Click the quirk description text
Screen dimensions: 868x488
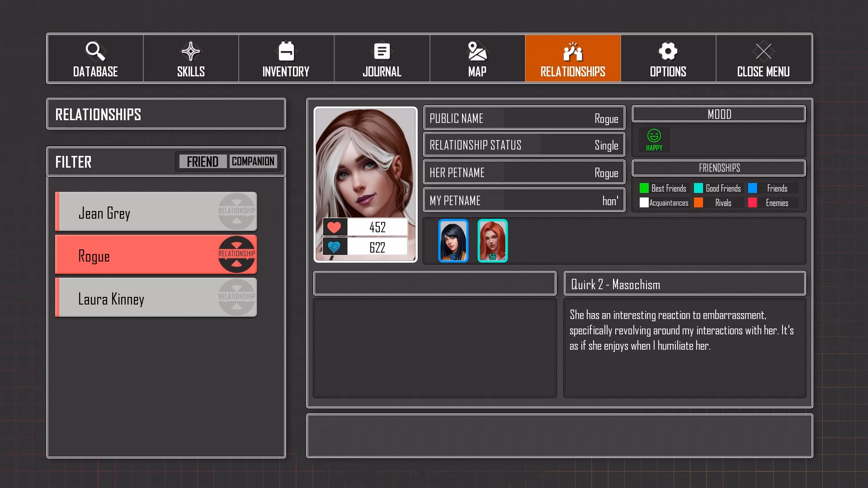(682, 330)
